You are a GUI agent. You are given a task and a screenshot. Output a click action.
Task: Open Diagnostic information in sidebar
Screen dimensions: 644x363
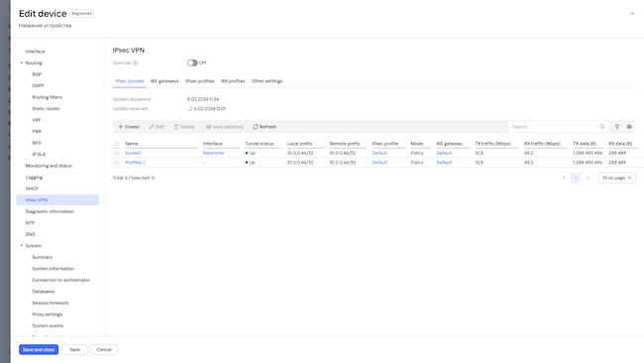[x=50, y=211]
